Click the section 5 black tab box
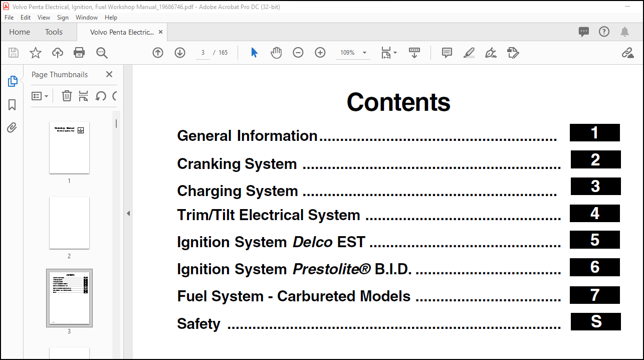The height and width of the screenshot is (360, 644). coord(595,240)
